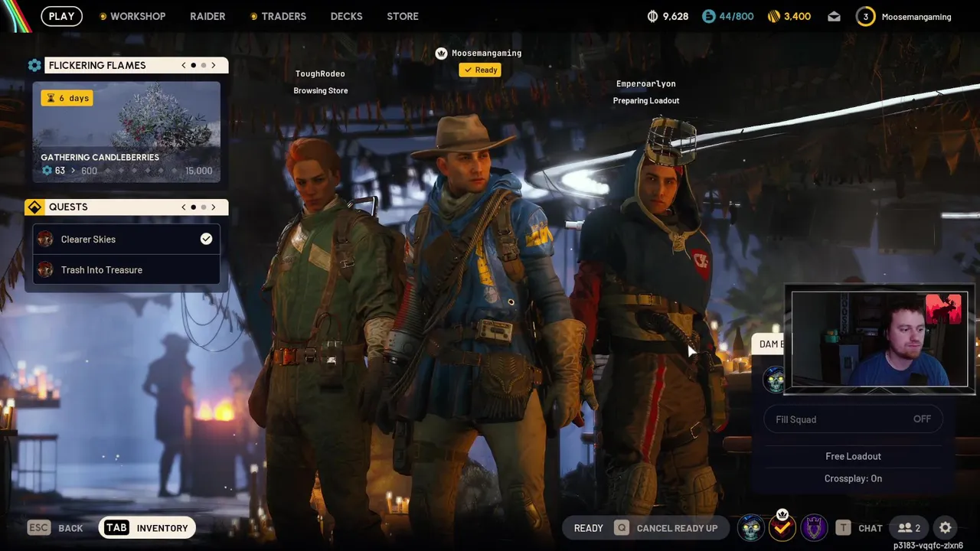Select ToughRodeo's green jumpsuit character
Image resolution: width=980 pixels, height=551 pixels.
(x=325, y=337)
